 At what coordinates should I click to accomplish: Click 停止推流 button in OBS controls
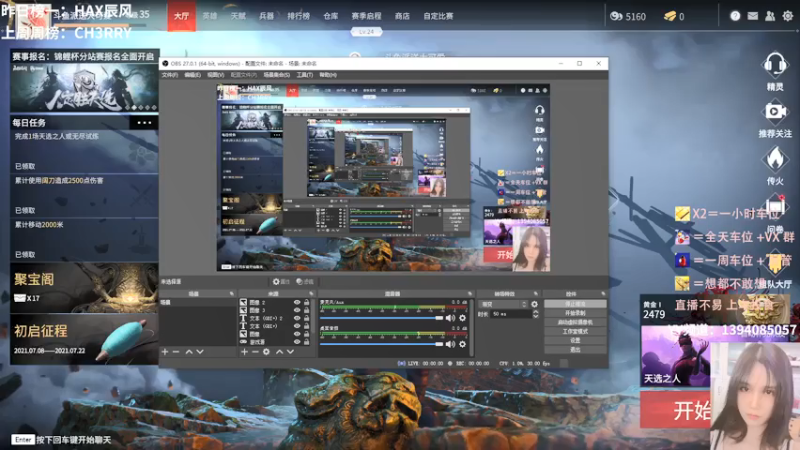click(x=575, y=304)
